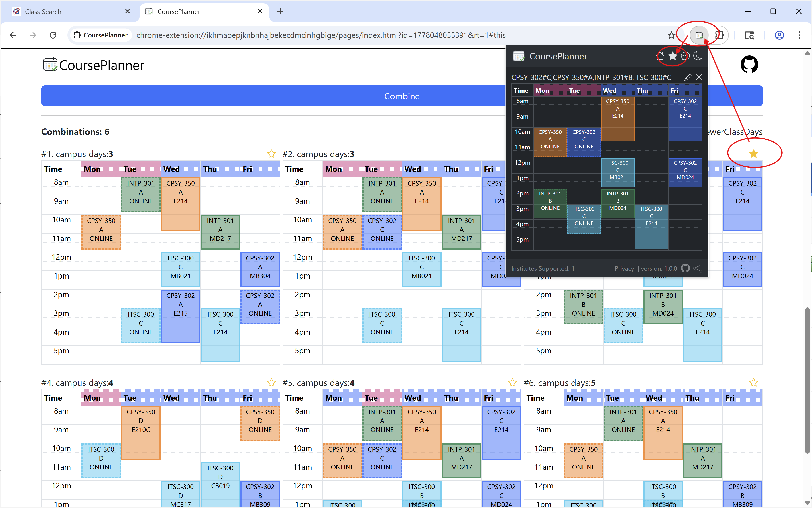Click the 'version: 1.0.0' text in the popup
Screen dimensions: 812x508
659,268
